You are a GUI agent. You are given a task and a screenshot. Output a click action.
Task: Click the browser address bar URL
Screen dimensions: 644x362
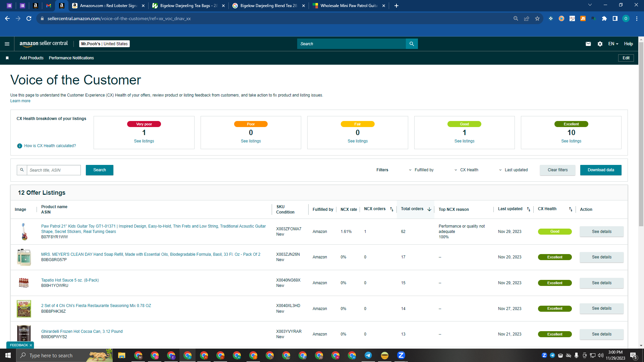[x=119, y=18]
